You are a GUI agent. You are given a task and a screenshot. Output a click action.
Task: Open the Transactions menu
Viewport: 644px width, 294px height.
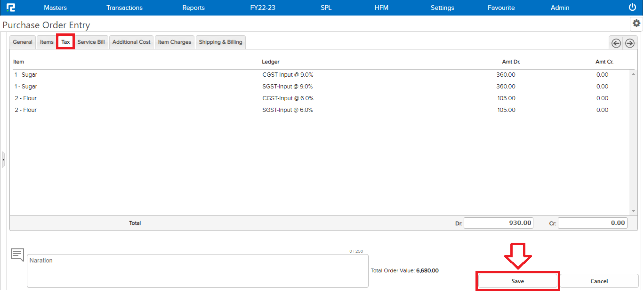click(x=124, y=8)
